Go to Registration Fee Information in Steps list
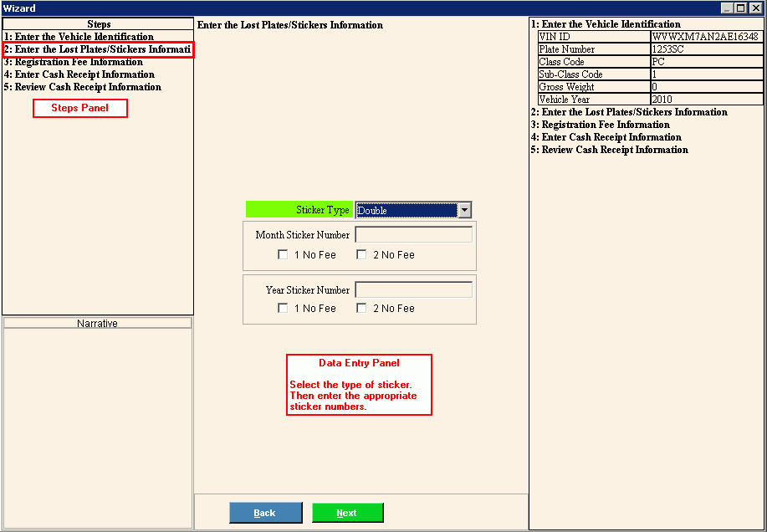This screenshot has height=532, width=767. pos(73,62)
